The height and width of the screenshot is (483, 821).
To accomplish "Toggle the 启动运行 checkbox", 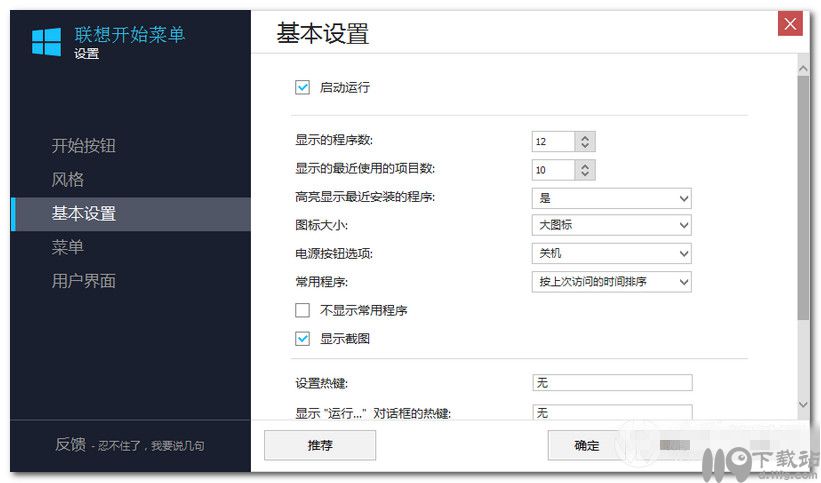I will click(x=303, y=87).
